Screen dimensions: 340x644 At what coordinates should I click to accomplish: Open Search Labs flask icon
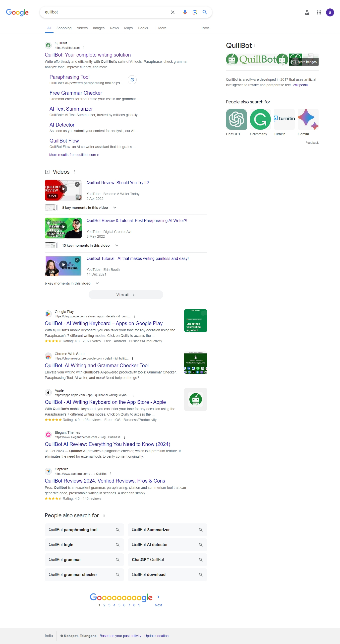tap(307, 12)
